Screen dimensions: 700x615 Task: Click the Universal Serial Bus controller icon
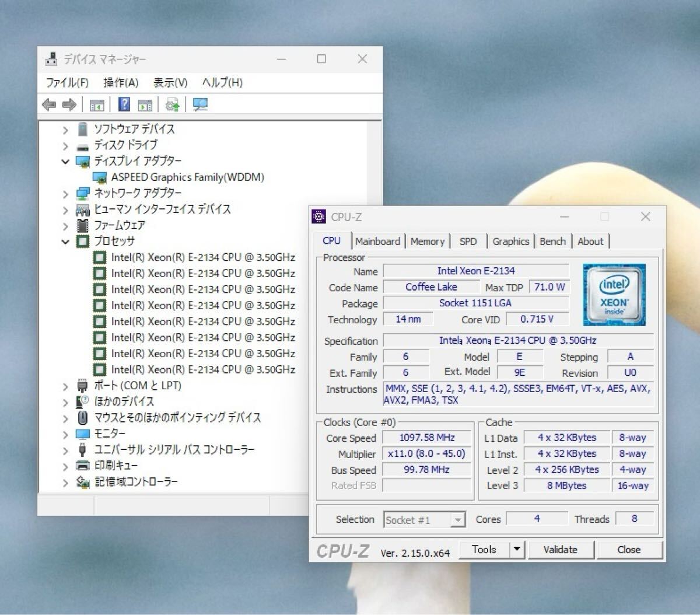pyautogui.click(x=82, y=450)
